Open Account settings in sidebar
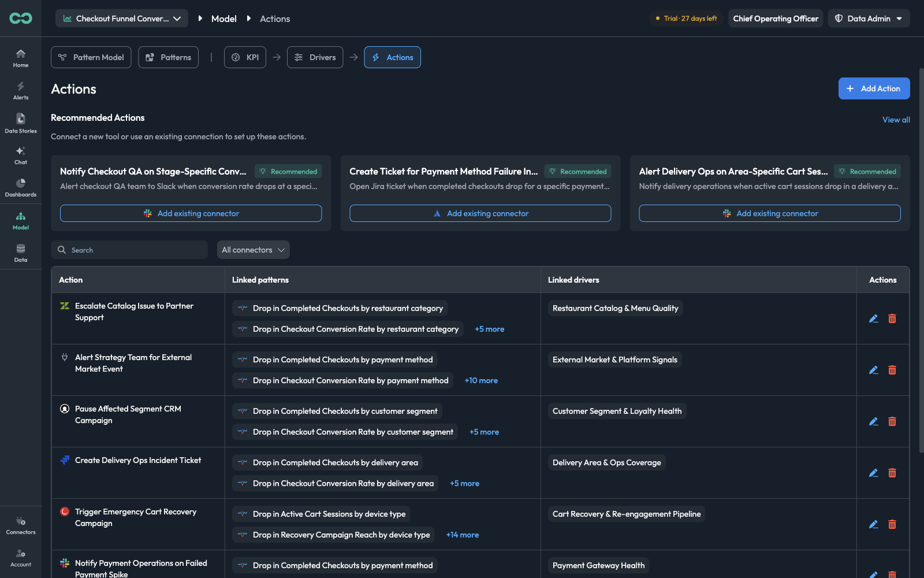Image resolution: width=924 pixels, height=578 pixels. coord(21,558)
